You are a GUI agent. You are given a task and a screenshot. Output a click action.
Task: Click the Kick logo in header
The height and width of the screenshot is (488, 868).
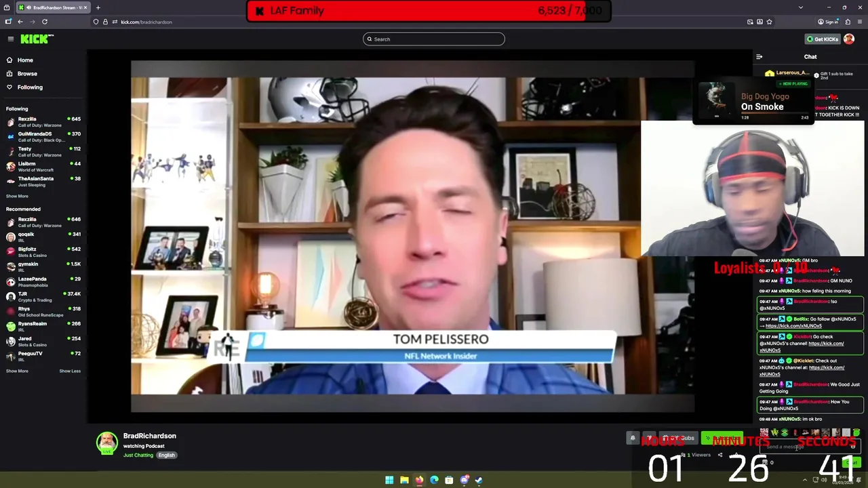coord(37,39)
